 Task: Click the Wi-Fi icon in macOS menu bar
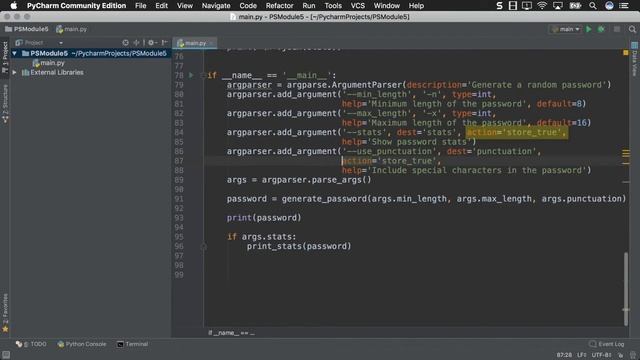pos(542,6)
